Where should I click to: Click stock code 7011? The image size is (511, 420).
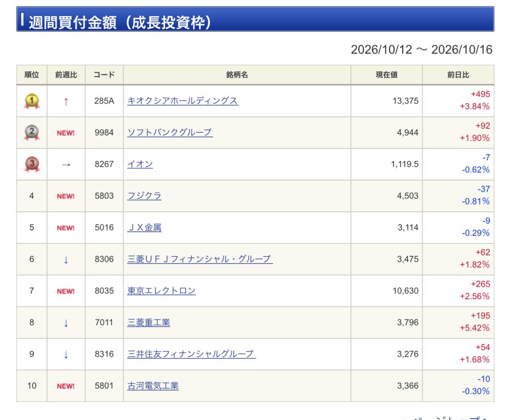[104, 322]
